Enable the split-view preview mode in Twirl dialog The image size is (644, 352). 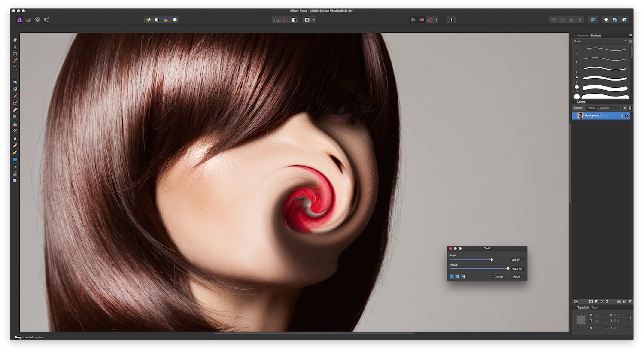[x=457, y=276]
